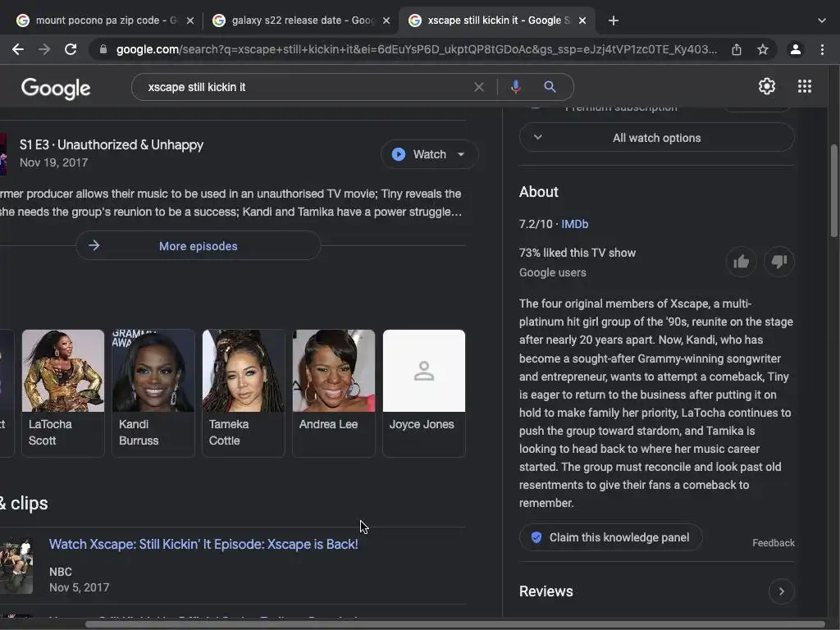Go back using browser back arrow
The image size is (840, 630).
point(18,50)
